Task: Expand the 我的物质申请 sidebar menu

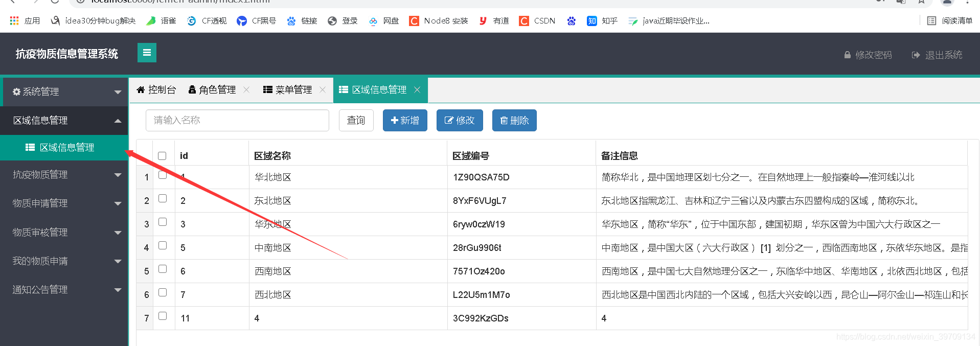Action: 64,261
